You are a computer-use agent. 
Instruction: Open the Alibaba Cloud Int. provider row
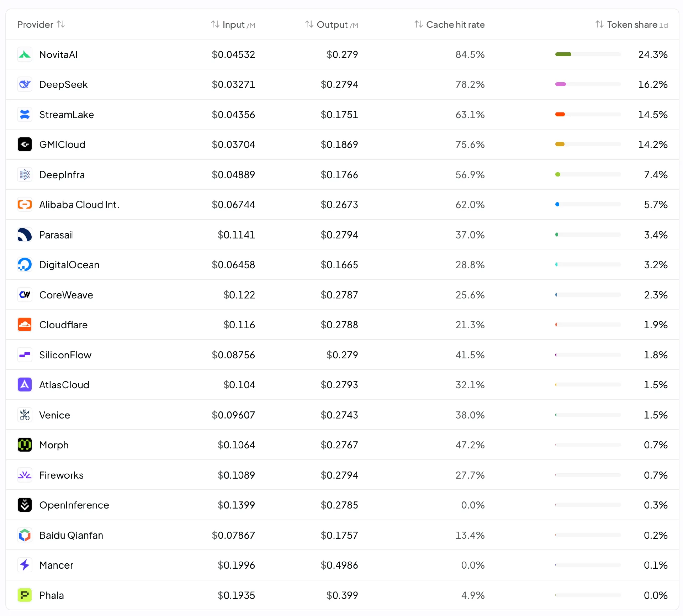pos(342,205)
